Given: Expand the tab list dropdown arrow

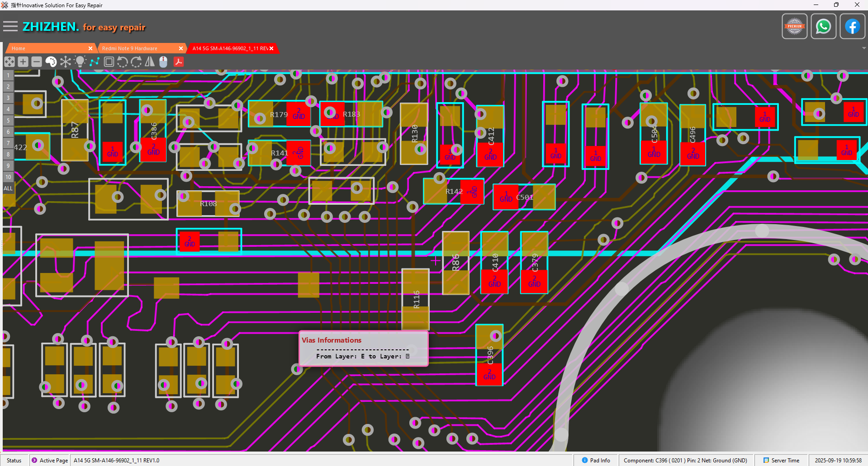Looking at the screenshot, I should click(864, 48).
